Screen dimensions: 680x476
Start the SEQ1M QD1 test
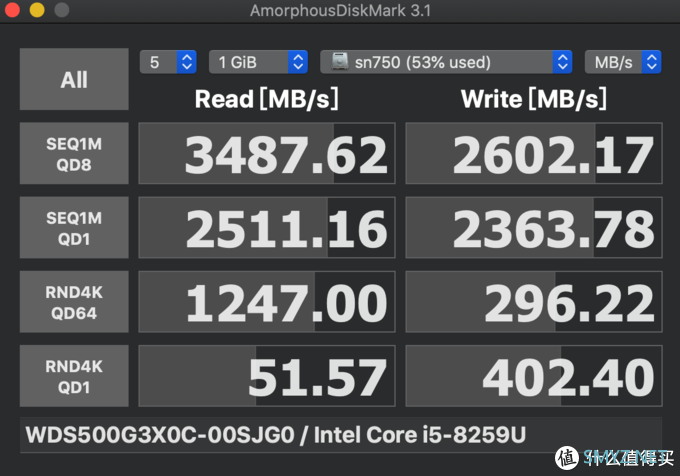[74, 228]
